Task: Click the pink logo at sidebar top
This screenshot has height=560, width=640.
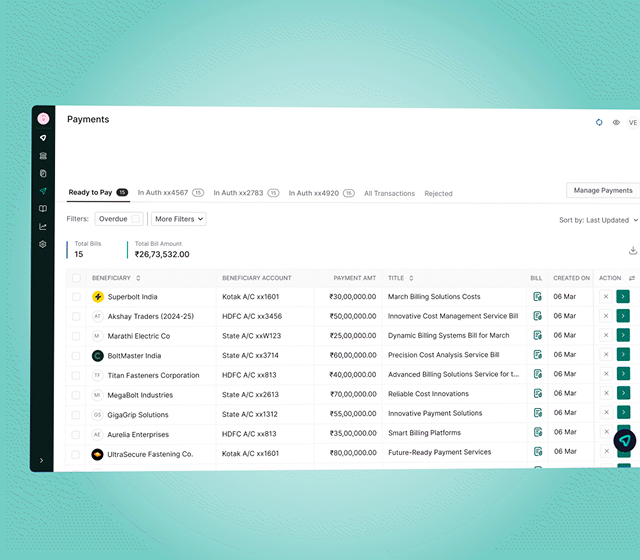Action: 43,119
